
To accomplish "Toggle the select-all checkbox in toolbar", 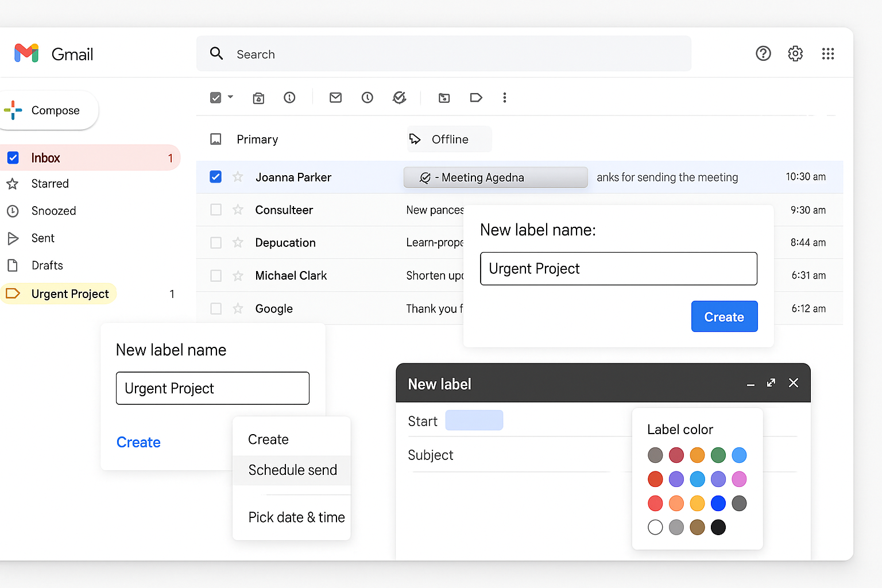I will click(215, 98).
